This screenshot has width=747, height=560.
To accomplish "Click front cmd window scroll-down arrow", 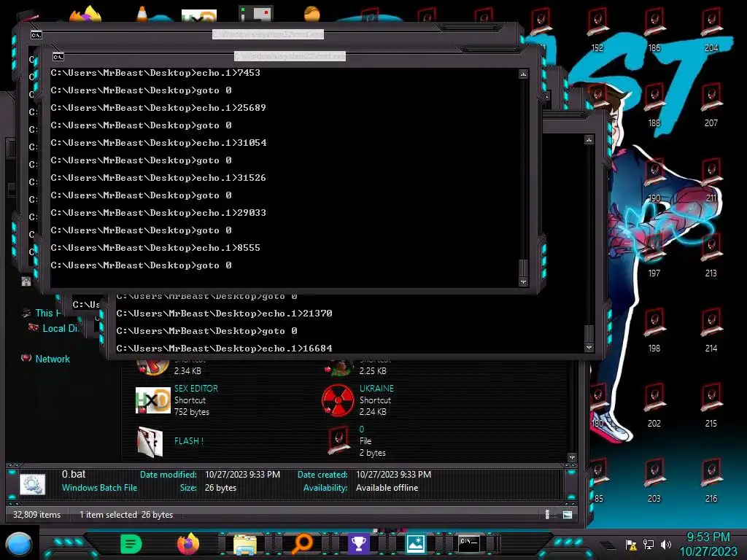I will pos(524,282).
